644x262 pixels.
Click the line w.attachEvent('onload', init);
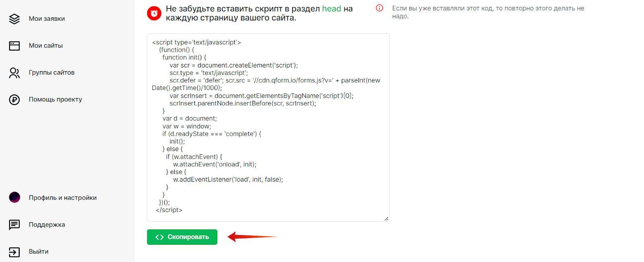pyautogui.click(x=215, y=164)
